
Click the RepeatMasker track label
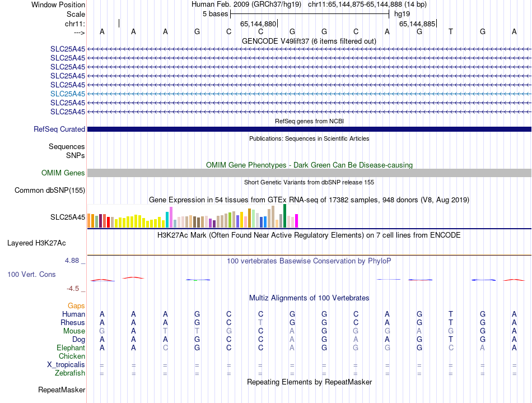point(62,390)
